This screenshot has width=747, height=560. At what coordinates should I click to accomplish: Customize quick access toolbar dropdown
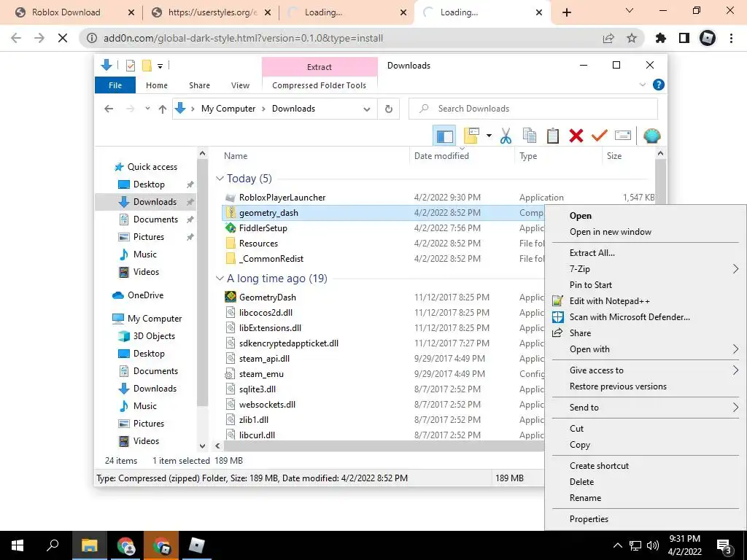click(160, 66)
